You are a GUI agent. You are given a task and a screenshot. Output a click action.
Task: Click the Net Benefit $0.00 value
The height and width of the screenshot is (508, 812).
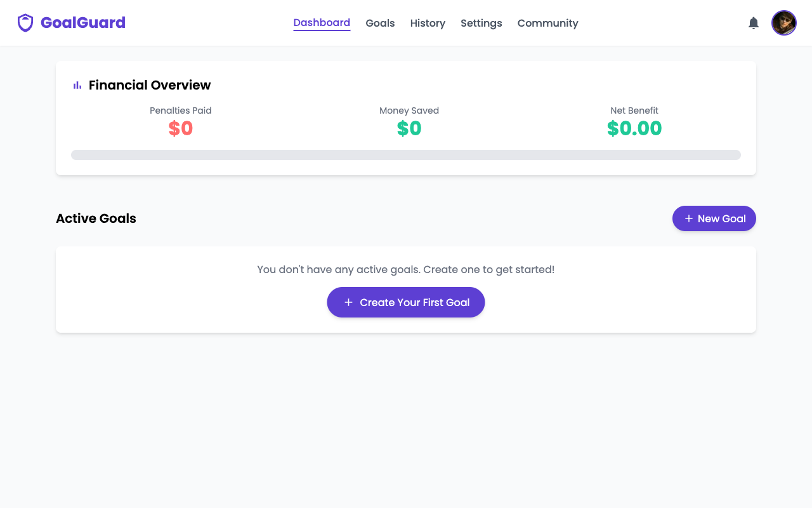pyautogui.click(x=634, y=128)
